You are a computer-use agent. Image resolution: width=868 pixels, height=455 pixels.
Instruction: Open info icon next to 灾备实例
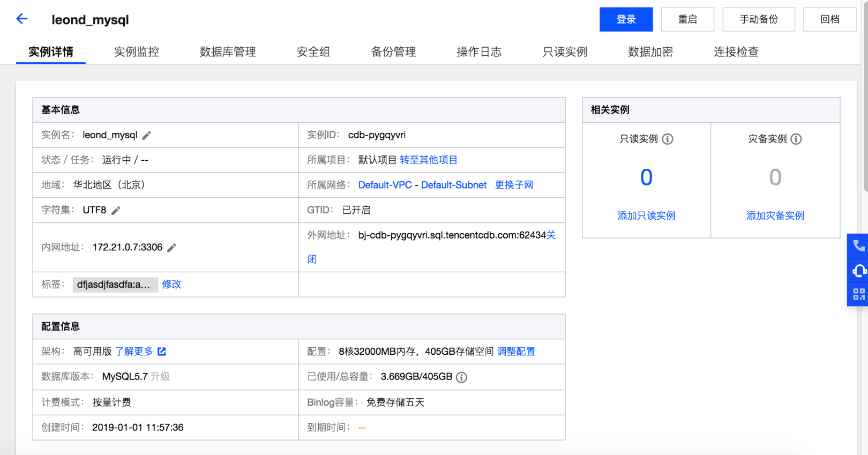(796, 139)
